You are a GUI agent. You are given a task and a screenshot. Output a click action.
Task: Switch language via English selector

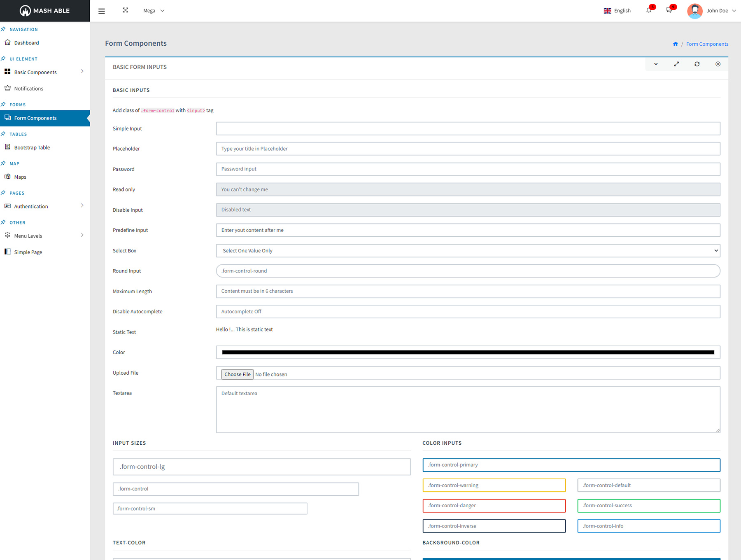(617, 11)
